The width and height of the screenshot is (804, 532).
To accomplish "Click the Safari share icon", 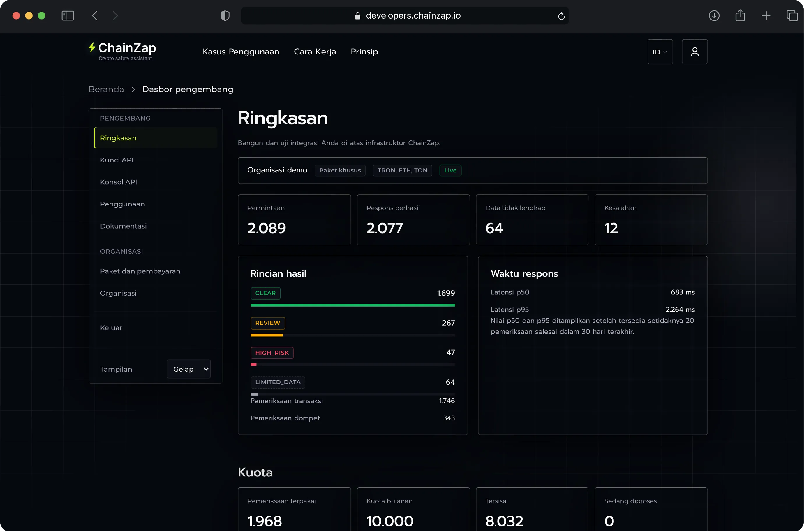I will click(x=740, y=16).
